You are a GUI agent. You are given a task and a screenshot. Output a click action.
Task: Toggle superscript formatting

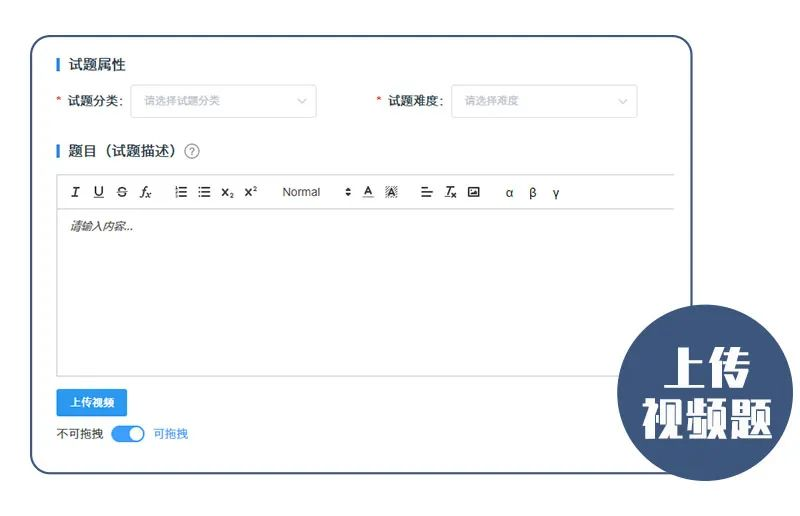[x=251, y=192]
